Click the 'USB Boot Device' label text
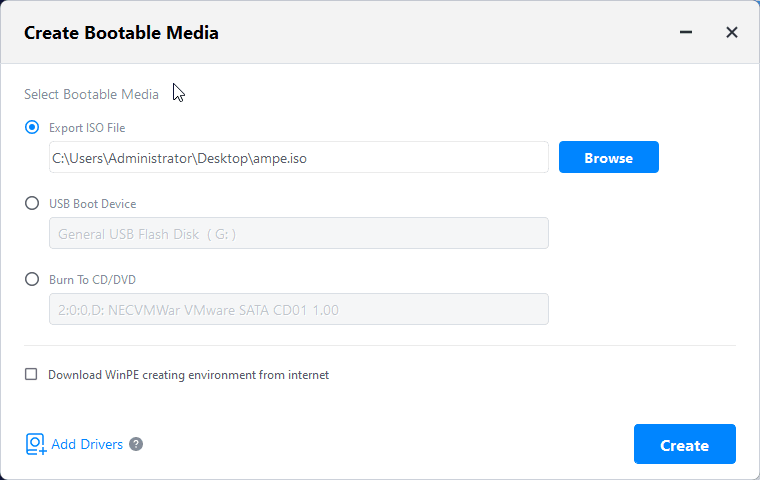 pos(92,204)
